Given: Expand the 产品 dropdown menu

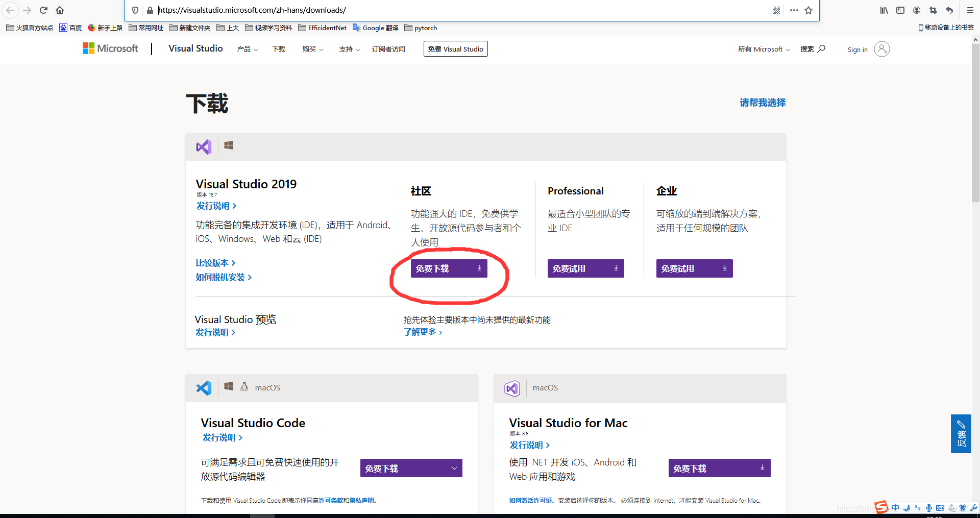Looking at the screenshot, I should (x=248, y=49).
